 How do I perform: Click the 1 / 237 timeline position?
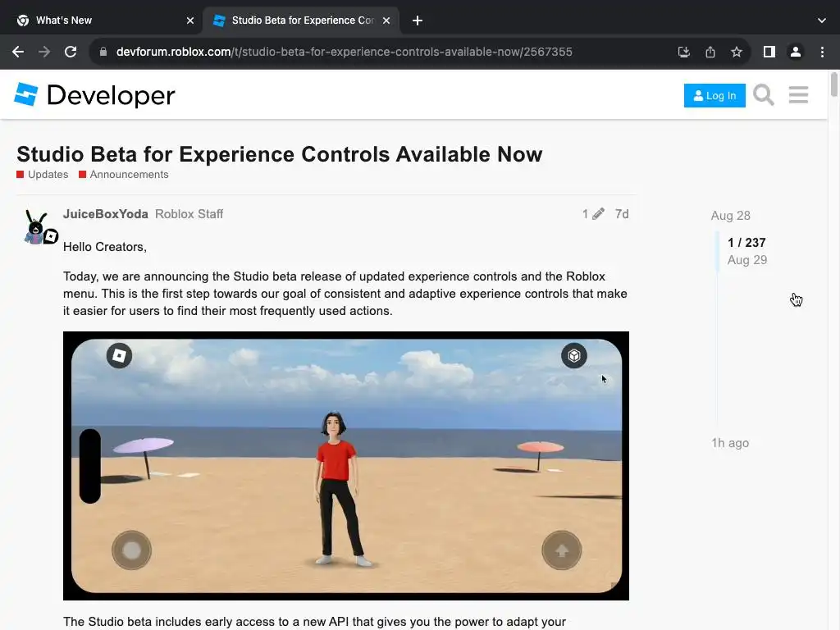pos(746,243)
